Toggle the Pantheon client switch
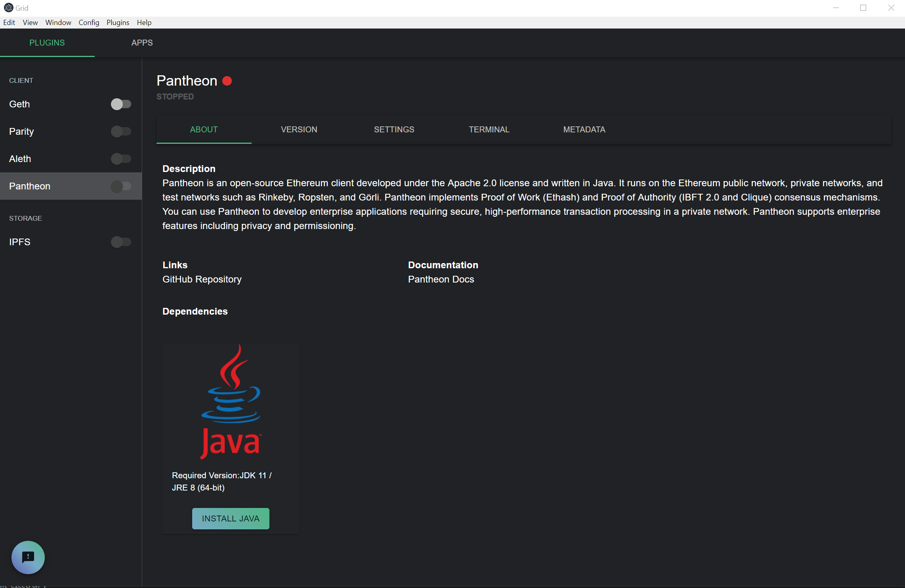 [x=121, y=186]
